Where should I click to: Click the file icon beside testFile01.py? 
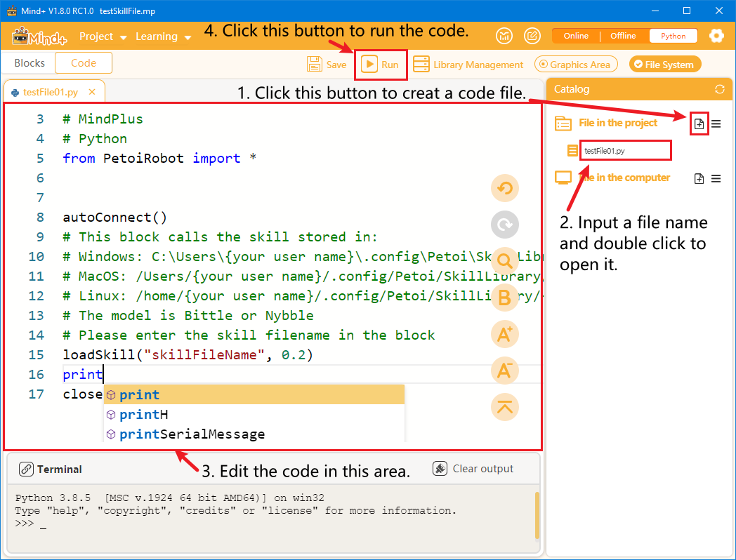572,151
